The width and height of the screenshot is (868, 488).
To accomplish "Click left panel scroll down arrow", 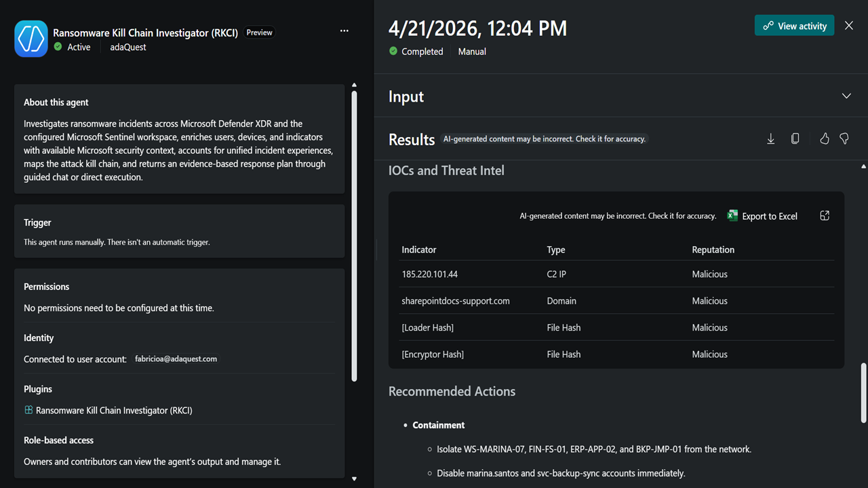I will [354, 479].
